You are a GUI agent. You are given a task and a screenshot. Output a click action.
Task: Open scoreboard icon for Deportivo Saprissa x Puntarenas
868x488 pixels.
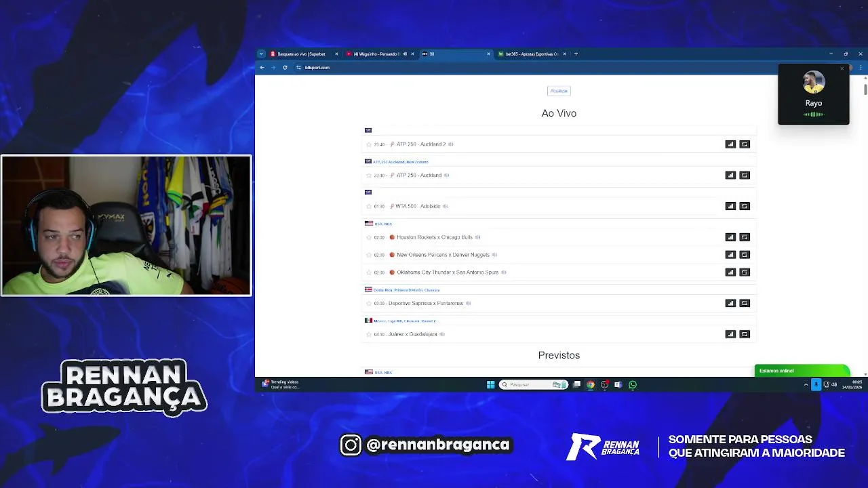[x=745, y=303]
